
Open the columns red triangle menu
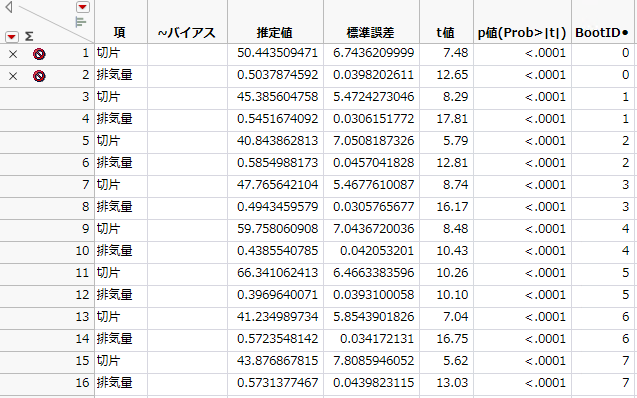coord(82,7)
